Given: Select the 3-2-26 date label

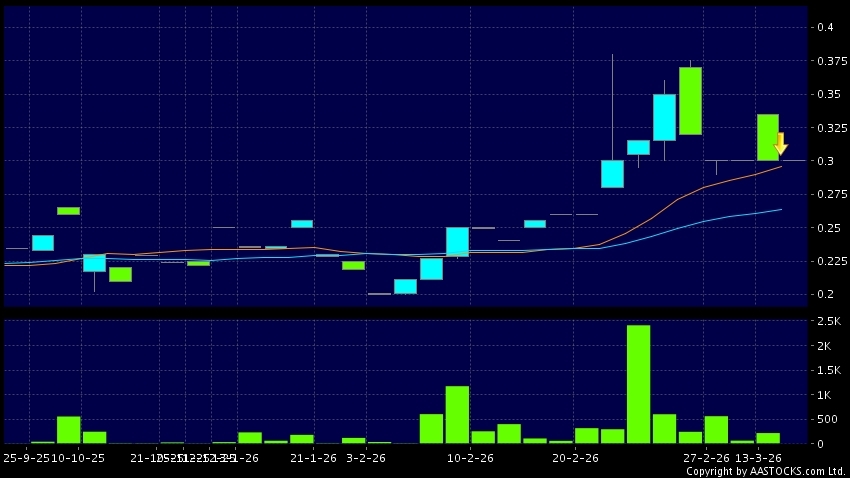Looking at the screenshot, I should click(x=365, y=458).
